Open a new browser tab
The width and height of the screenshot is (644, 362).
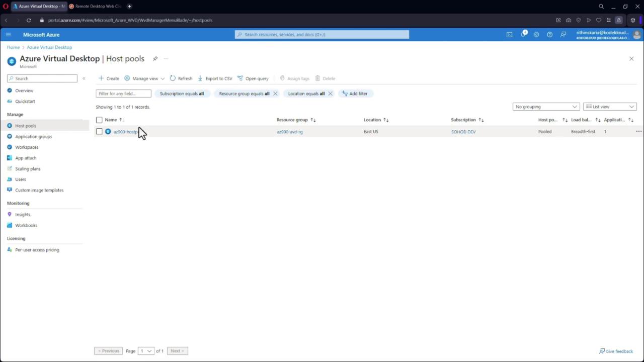(x=129, y=7)
